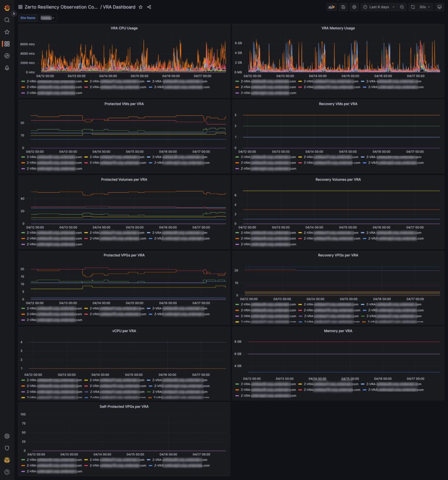
Task: Open the 30s refresh interval dropdown
Action: pos(425,7)
